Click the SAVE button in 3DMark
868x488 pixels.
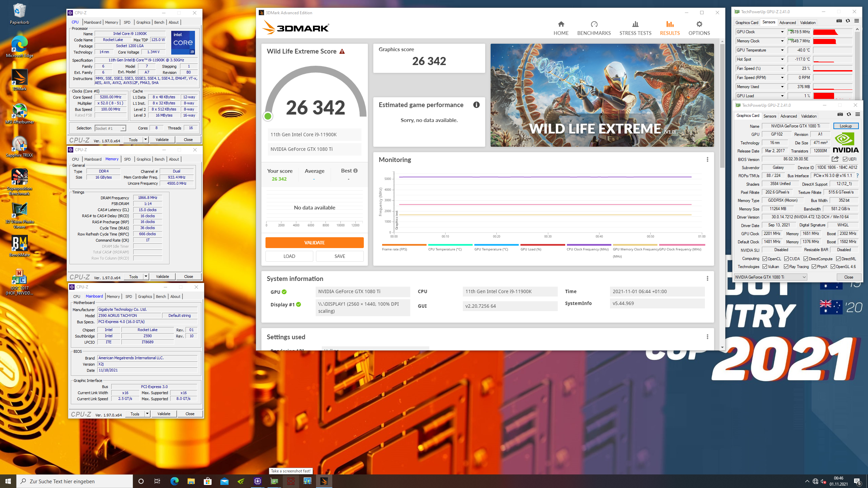[340, 256]
